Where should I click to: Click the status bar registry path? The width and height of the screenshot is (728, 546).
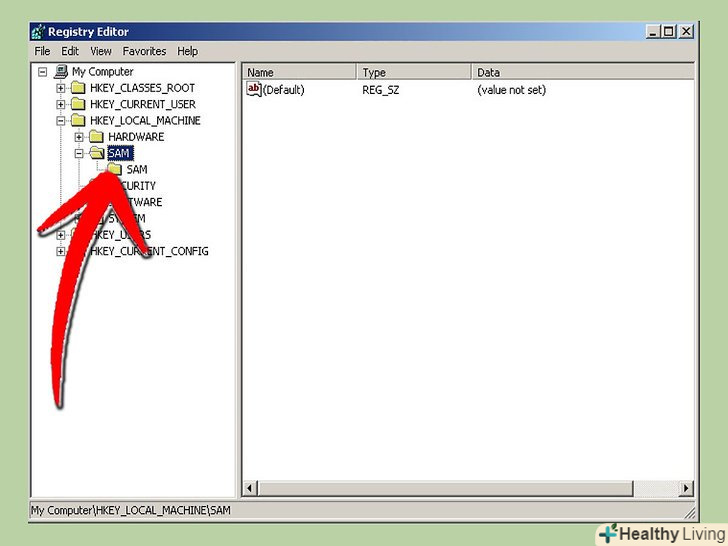(131, 511)
